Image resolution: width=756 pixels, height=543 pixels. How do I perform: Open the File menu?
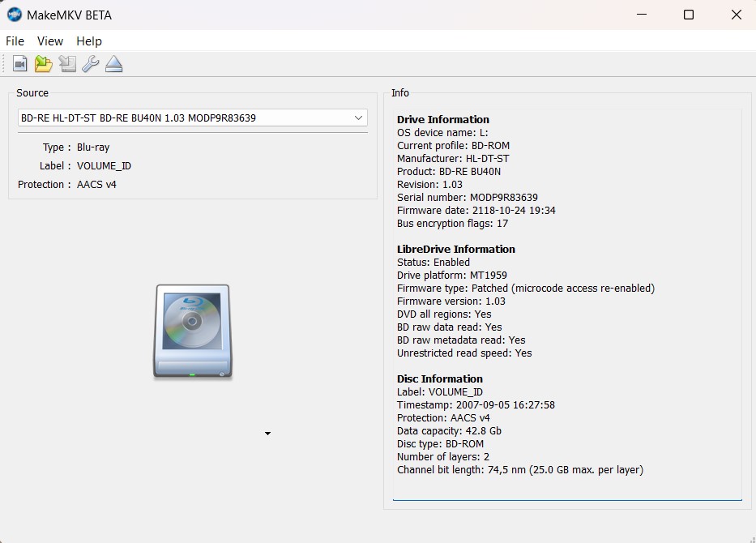click(x=15, y=41)
